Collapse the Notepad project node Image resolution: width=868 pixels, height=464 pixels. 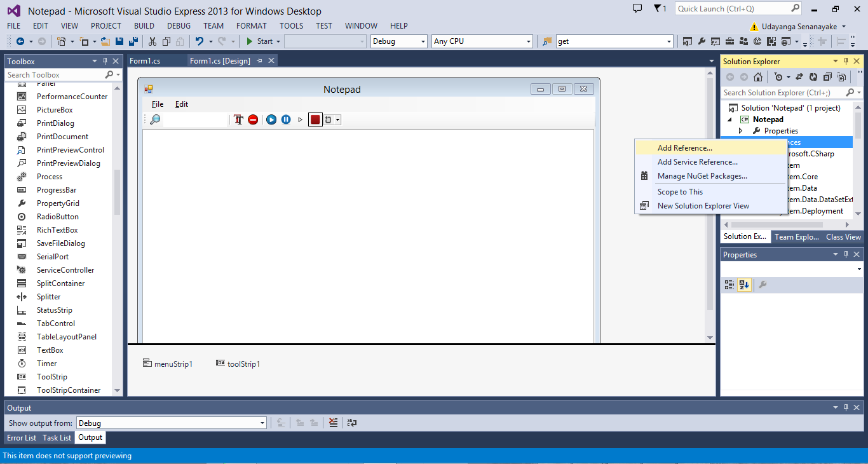729,119
